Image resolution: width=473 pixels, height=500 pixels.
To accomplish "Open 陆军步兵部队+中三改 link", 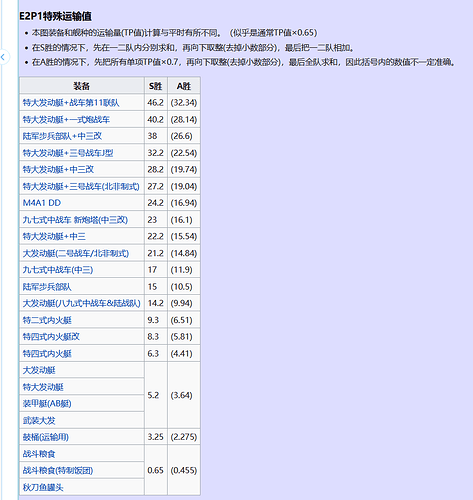I will coord(62,136).
